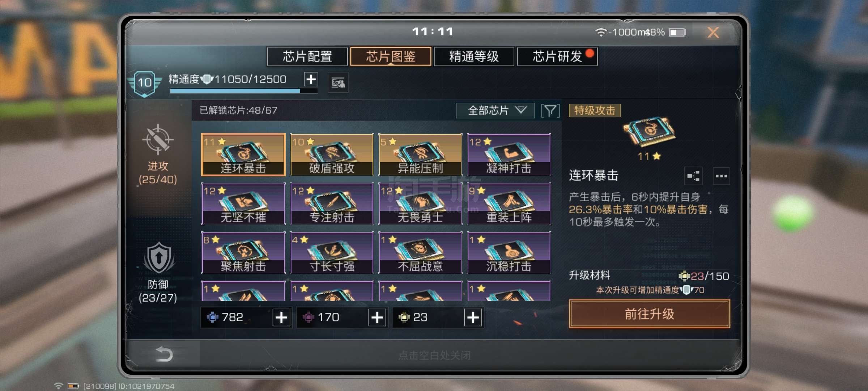
Task: Add mastery with the plus beside 11050/12500
Action: click(x=311, y=79)
